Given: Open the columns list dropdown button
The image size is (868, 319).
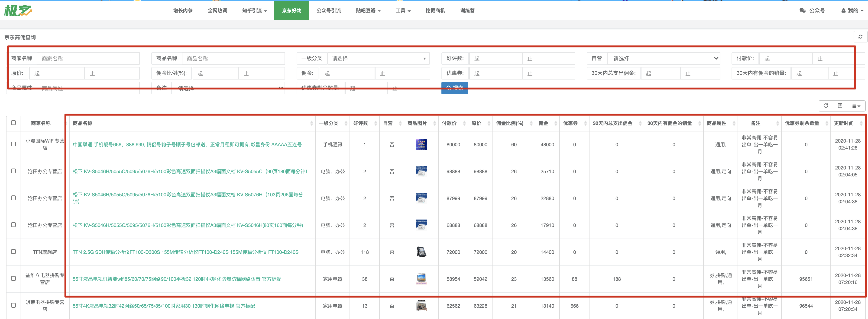Looking at the screenshot, I should (x=855, y=106).
